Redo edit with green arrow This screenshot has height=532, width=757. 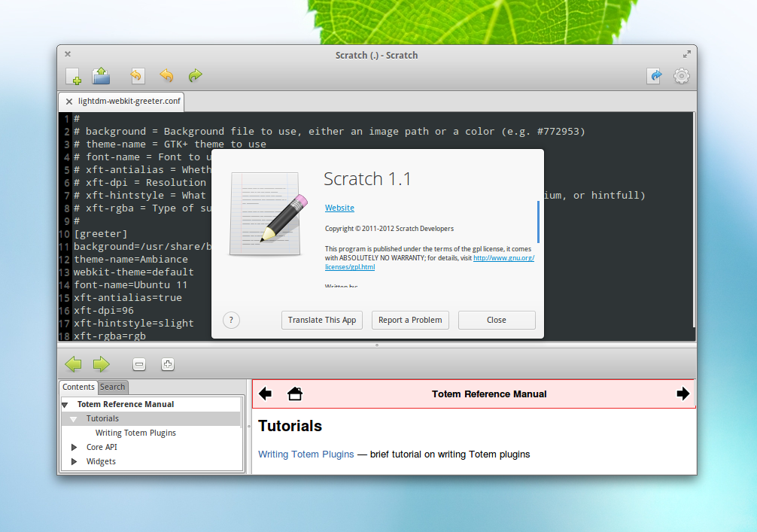pyautogui.click(x=195, y=75)
